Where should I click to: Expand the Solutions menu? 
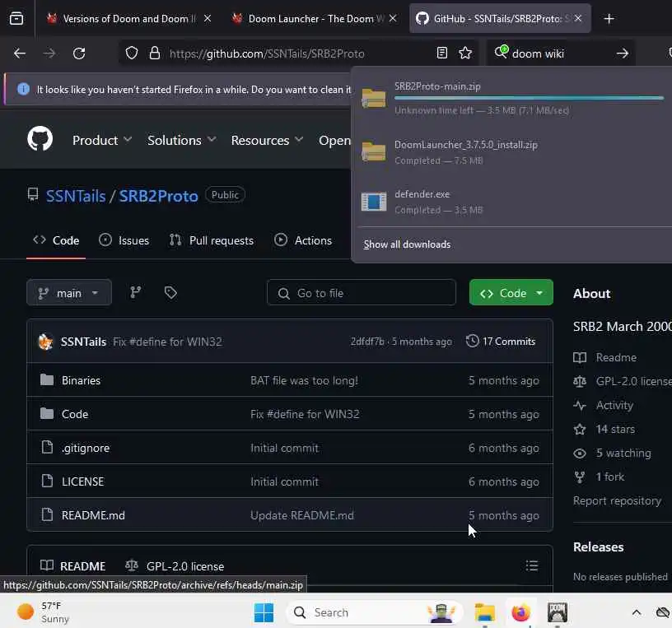[x=182, y=140]
